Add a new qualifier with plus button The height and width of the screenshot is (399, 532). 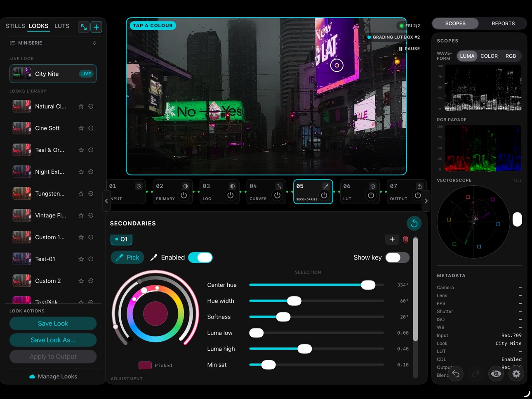(x=392, y=239)
